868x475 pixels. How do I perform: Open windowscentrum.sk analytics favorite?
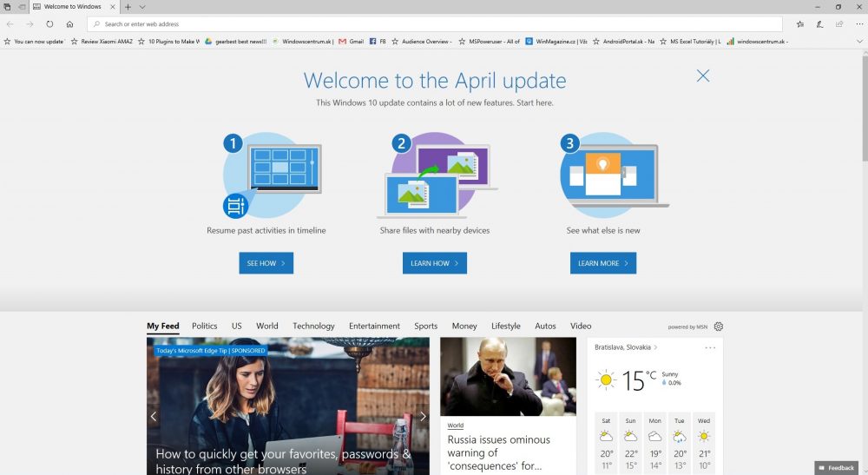coord(757,42)
